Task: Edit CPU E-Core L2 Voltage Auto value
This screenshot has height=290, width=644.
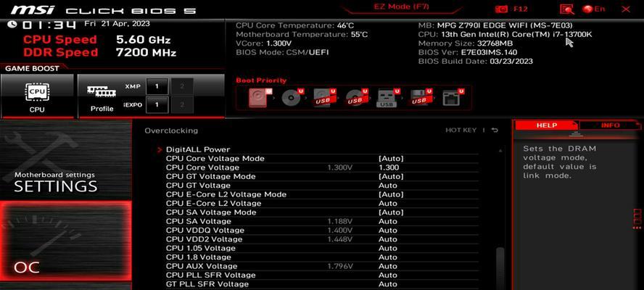Action: pos(388,203)
